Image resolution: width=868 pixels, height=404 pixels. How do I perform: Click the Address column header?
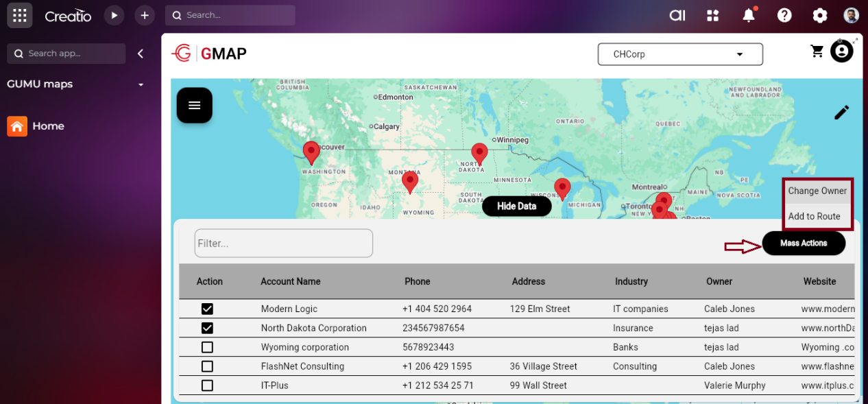coord(529,281)
